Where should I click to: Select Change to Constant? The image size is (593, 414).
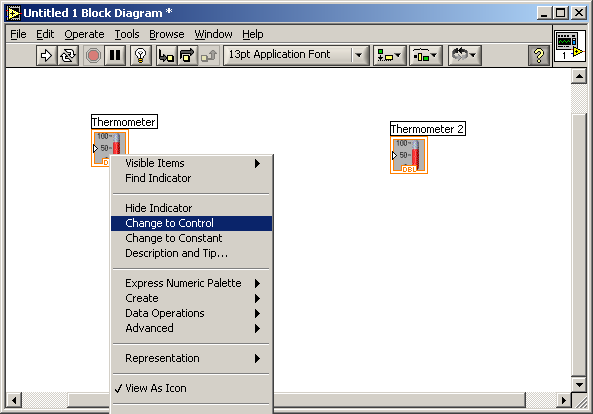(191, 238)
